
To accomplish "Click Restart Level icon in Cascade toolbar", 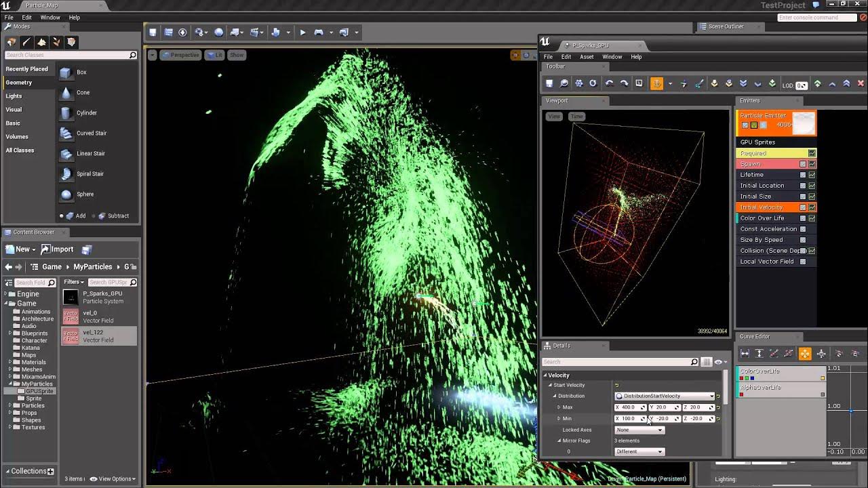I will coord(593,83).
